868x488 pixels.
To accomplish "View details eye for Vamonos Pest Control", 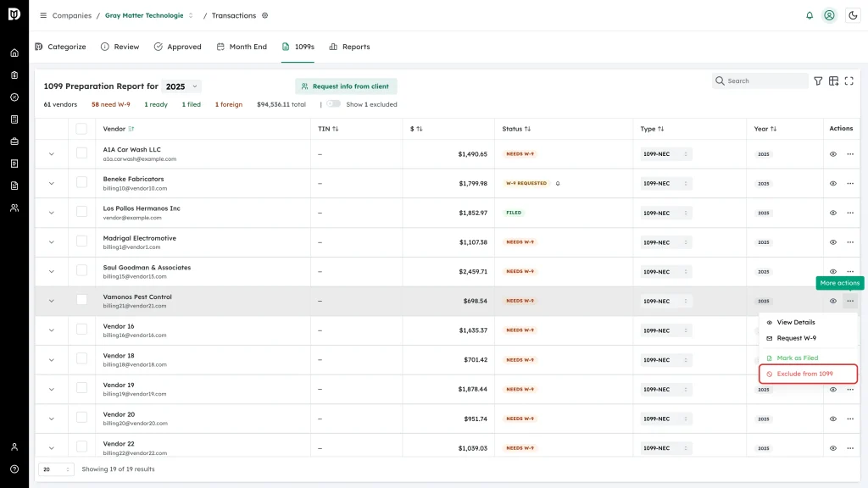I will tap(833, 301).
